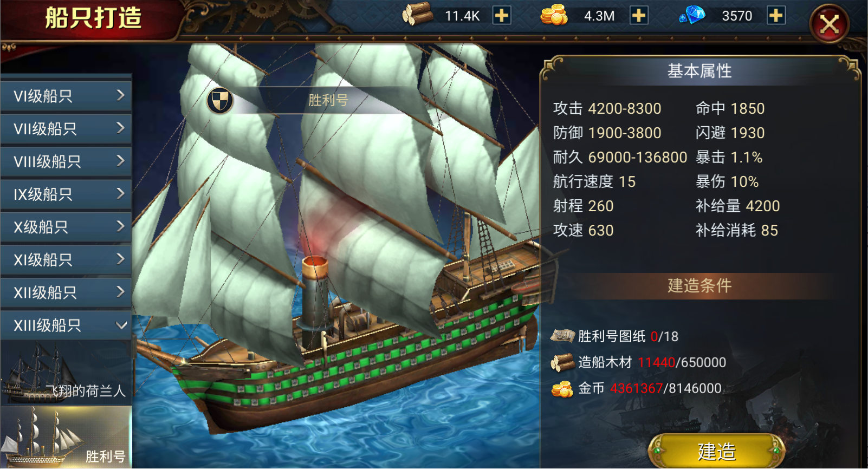This screenshot has width=868, height=469.
Task: Close the 船只打造 window with red X
Action: point(829,24)
